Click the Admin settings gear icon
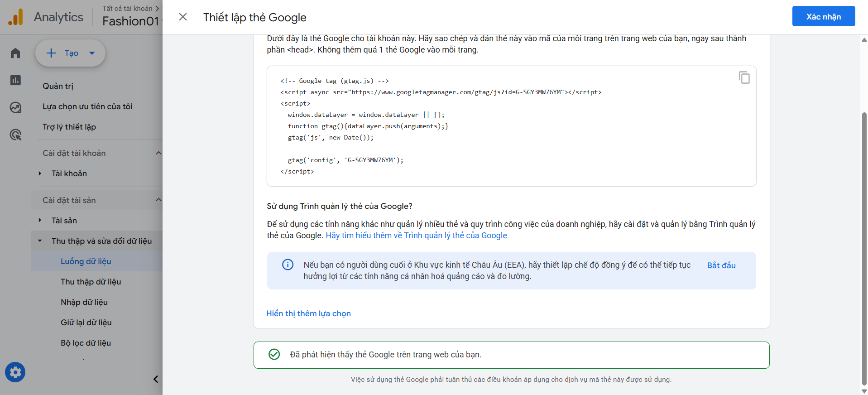Image resolution: width=868 pixels, height=395 pixels. (15, 372)
